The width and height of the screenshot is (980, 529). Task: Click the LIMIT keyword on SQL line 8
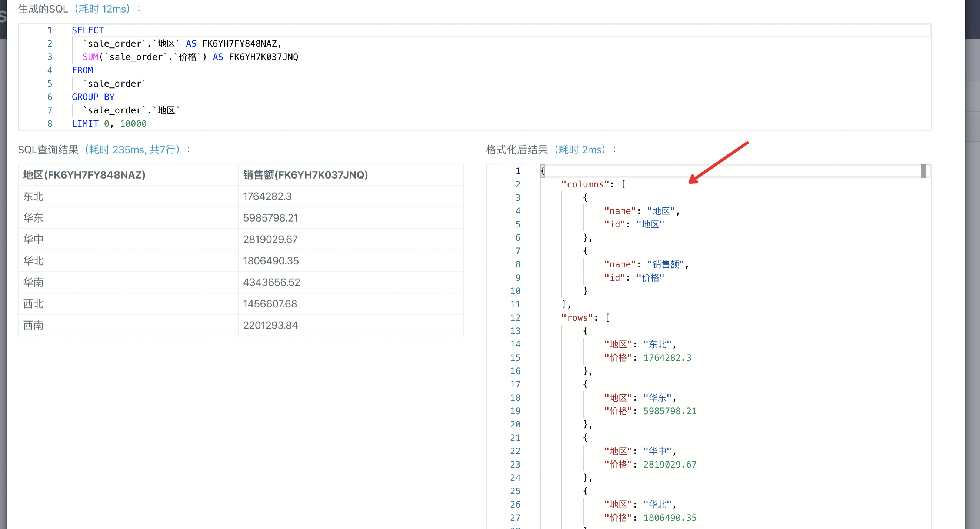click(x=85, y=123)
